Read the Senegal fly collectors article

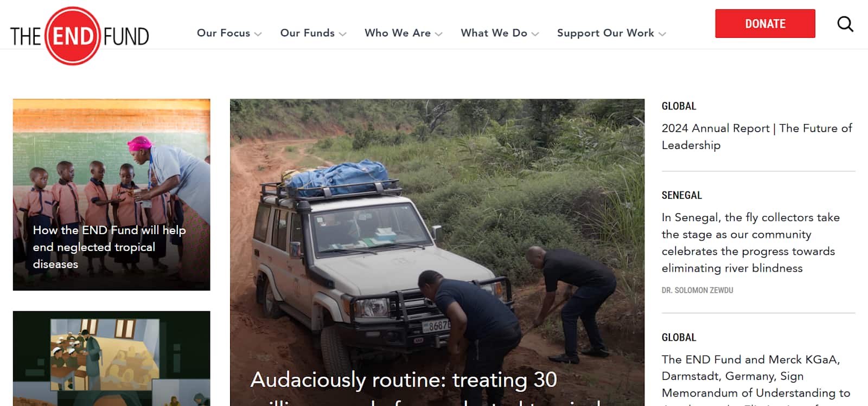750,243
